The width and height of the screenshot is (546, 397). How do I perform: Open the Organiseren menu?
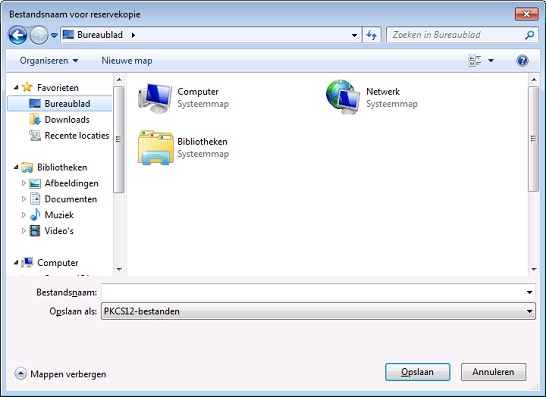point(48,61)
